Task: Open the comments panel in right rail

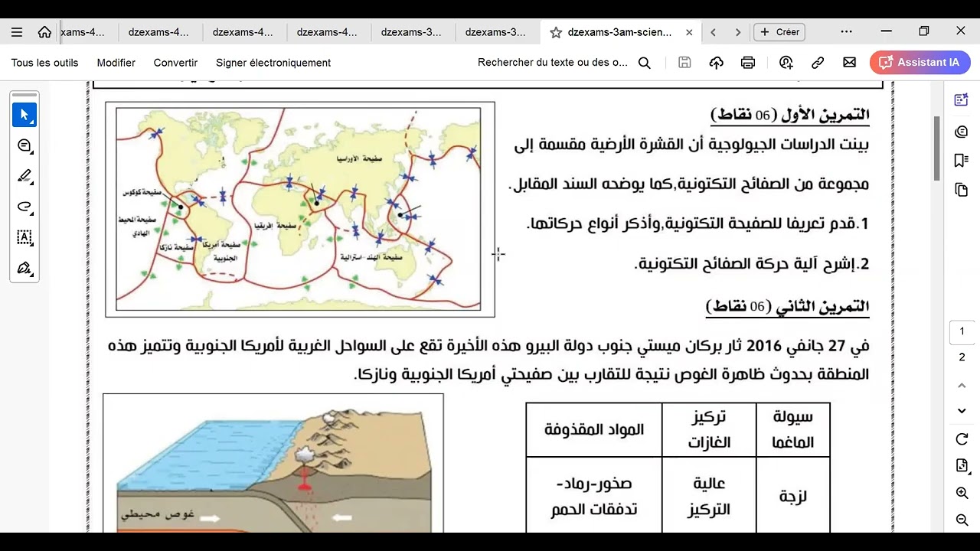Action: (962, 132)
